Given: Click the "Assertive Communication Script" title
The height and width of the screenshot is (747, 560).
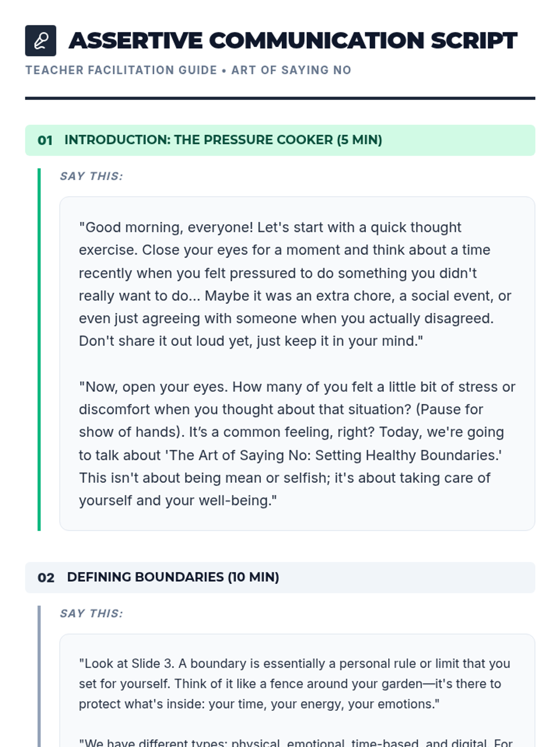Looking at the screenshot, I should point(293,41).
